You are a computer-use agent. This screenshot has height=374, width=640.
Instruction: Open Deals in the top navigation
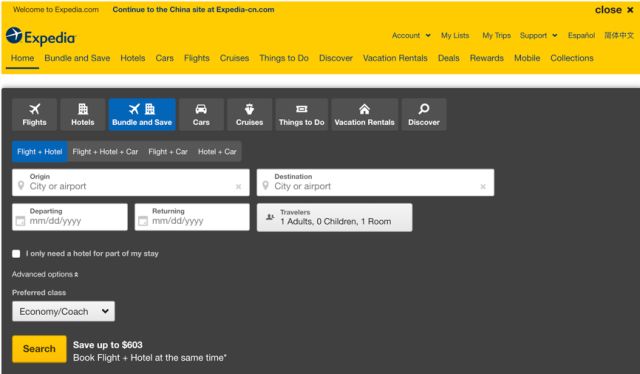coord(449,58)
